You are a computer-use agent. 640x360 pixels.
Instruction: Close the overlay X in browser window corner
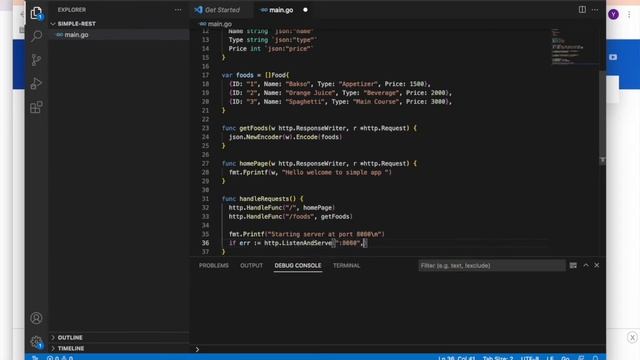click(632, 337)
